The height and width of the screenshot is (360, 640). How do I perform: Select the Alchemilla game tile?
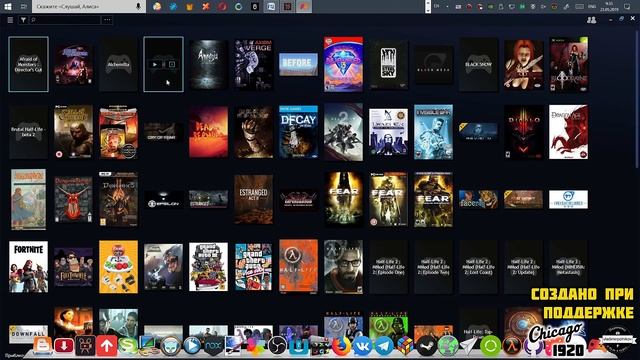[x=118, y=64]
